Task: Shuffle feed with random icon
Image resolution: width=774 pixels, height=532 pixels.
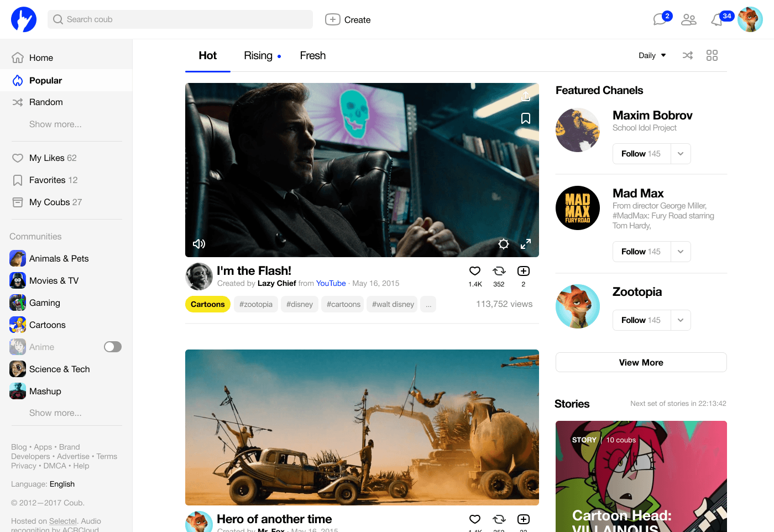Action: point(688,55)
